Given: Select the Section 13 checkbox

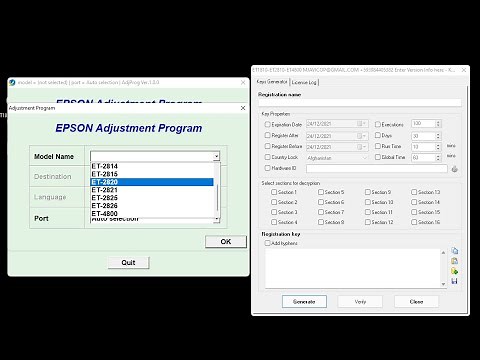Looking at the screenshot, I should (414, 192).
